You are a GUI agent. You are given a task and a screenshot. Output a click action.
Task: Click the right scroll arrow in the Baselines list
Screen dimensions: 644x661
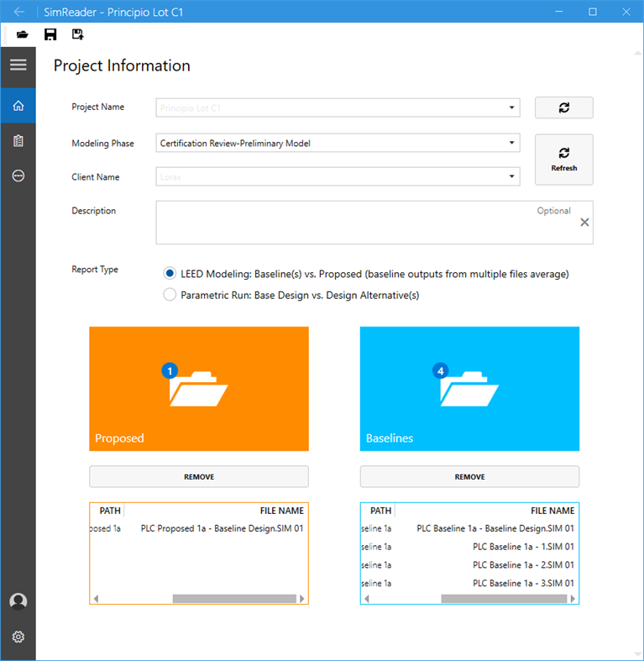click(x=573, y=599)
